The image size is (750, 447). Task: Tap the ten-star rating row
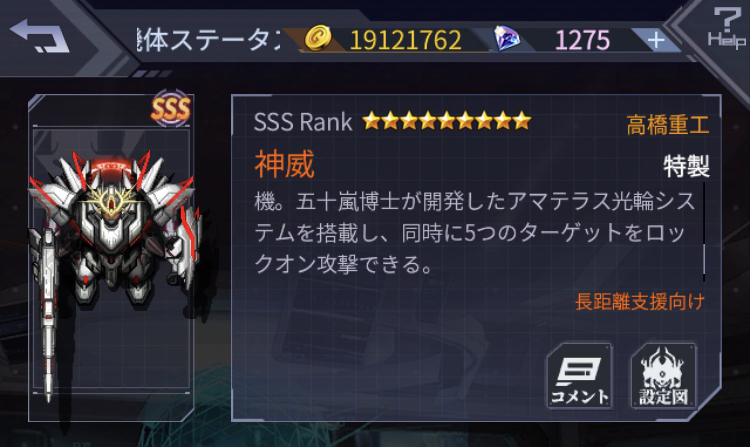[446, 121]
